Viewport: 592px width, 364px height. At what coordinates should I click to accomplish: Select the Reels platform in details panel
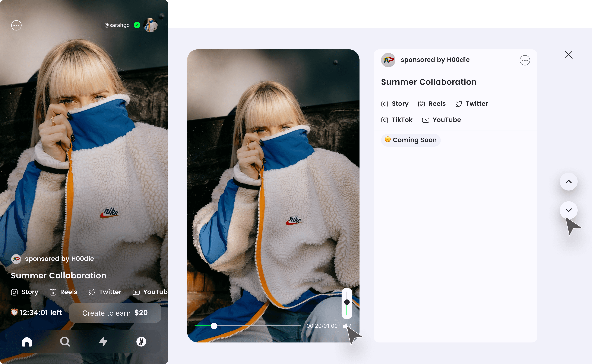pos(432,104)
